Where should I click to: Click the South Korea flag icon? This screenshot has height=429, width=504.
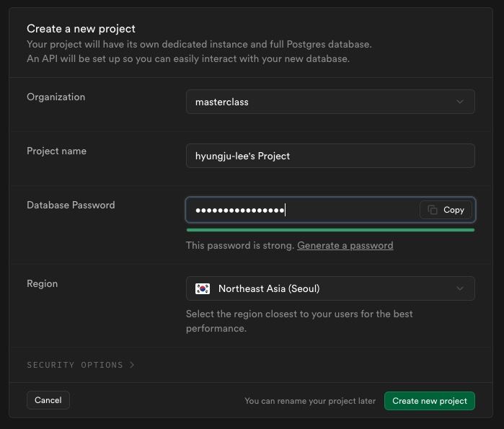coord(203,288)
